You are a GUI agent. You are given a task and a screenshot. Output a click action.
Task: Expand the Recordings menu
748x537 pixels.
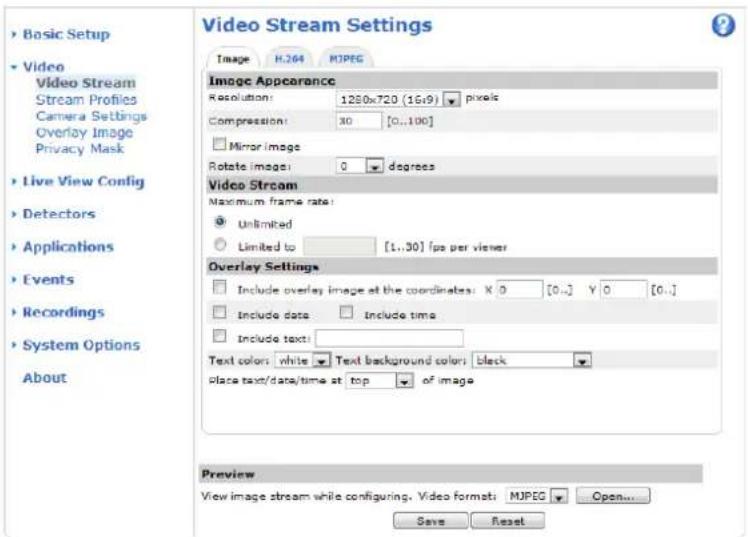pyautogui.click(x=63, y=312)
